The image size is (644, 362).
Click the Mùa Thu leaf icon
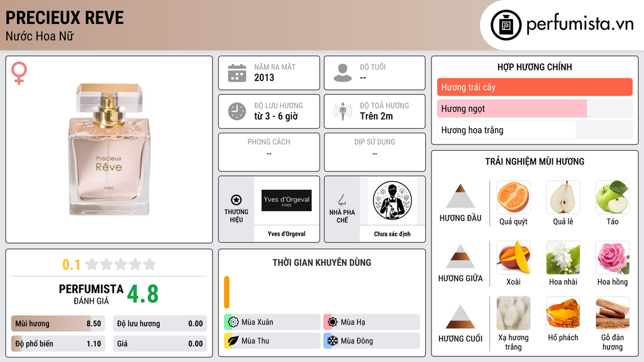[x=233, y=341]
